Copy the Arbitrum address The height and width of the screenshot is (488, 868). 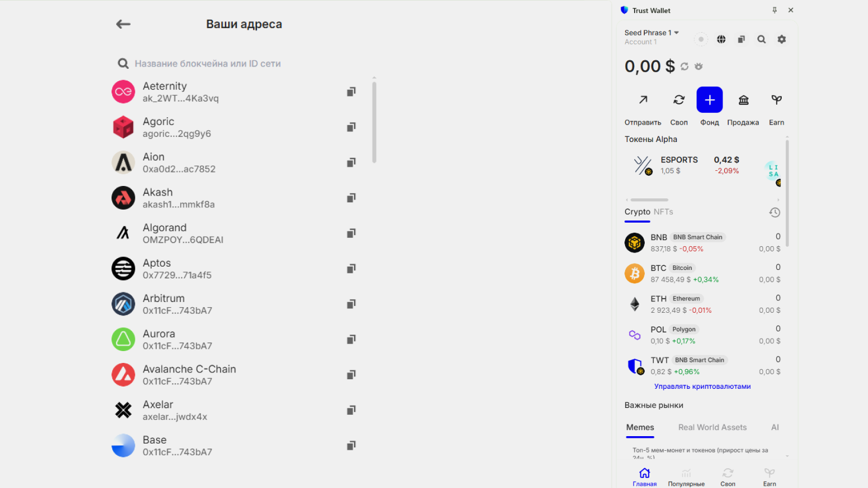pyautogui.click(x=351, y=304)
